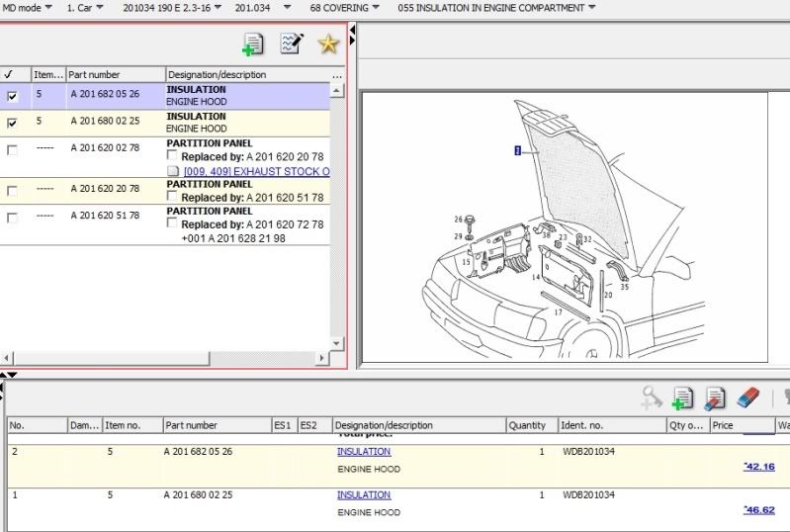Open the 201034 190 E 2.3-16 menu
Screen dimensions: 790x532
[x=172, y=8]
